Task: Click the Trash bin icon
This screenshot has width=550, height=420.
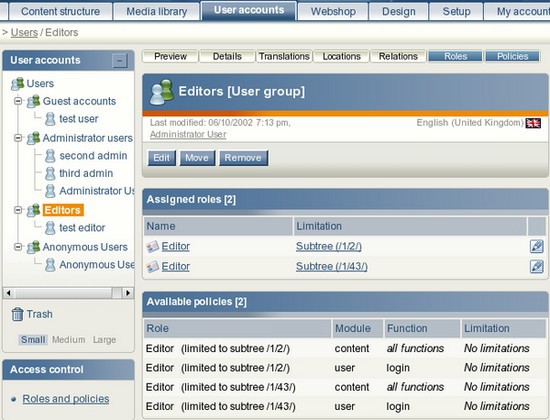Action: click(17, 314)
